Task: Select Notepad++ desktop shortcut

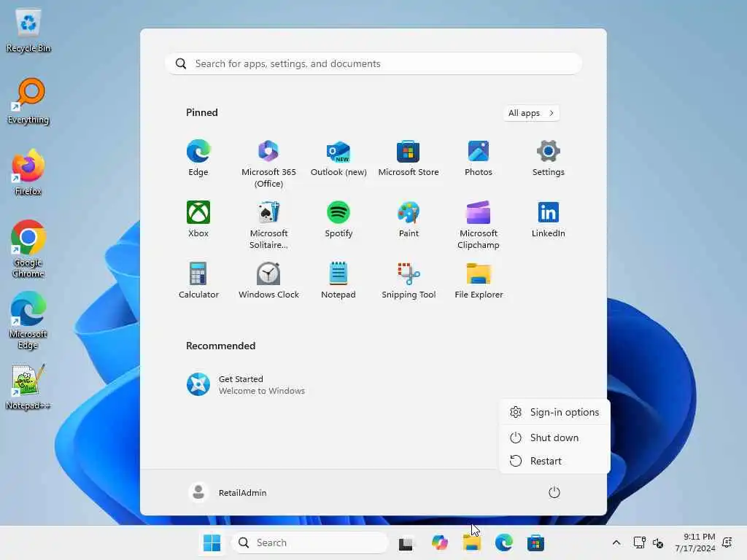Action: coord(28,386)
